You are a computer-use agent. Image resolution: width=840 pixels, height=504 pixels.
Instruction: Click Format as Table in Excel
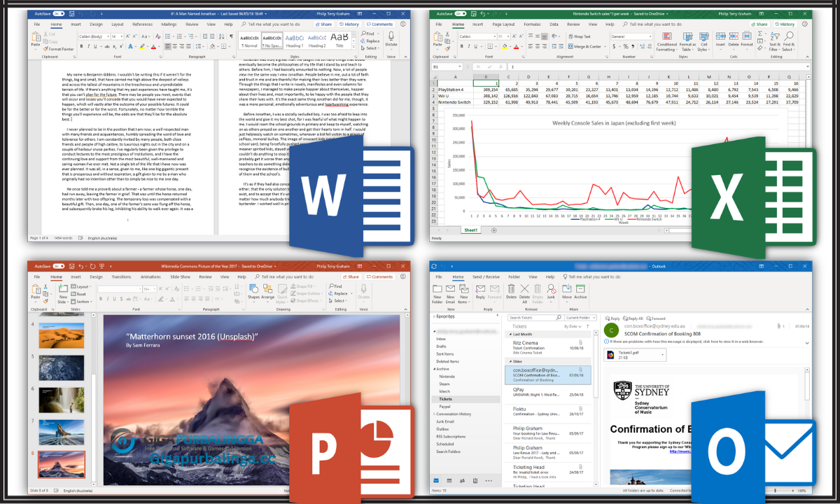[687, 40]
